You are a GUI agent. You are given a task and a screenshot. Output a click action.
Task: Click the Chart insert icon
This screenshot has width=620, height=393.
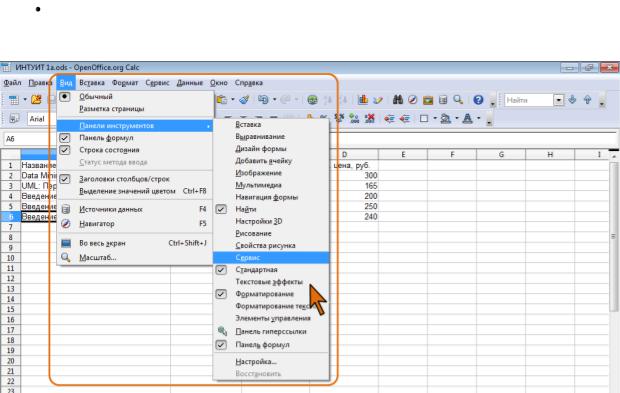coord(363,100)
